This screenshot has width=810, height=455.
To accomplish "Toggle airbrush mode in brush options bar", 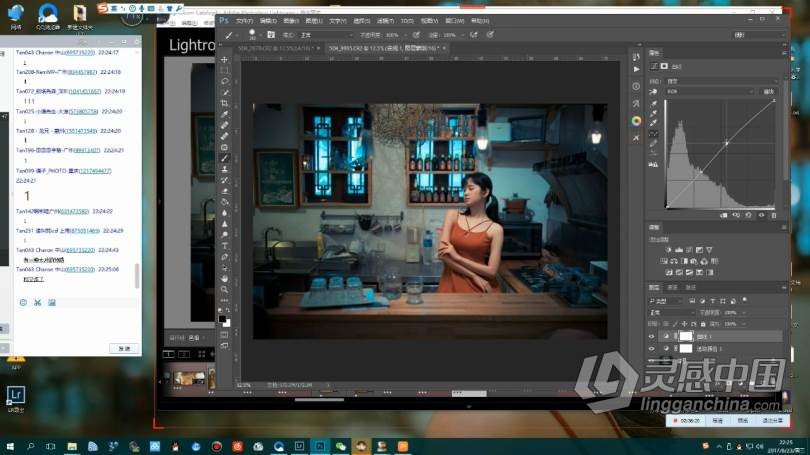I will tap(474, 35).
